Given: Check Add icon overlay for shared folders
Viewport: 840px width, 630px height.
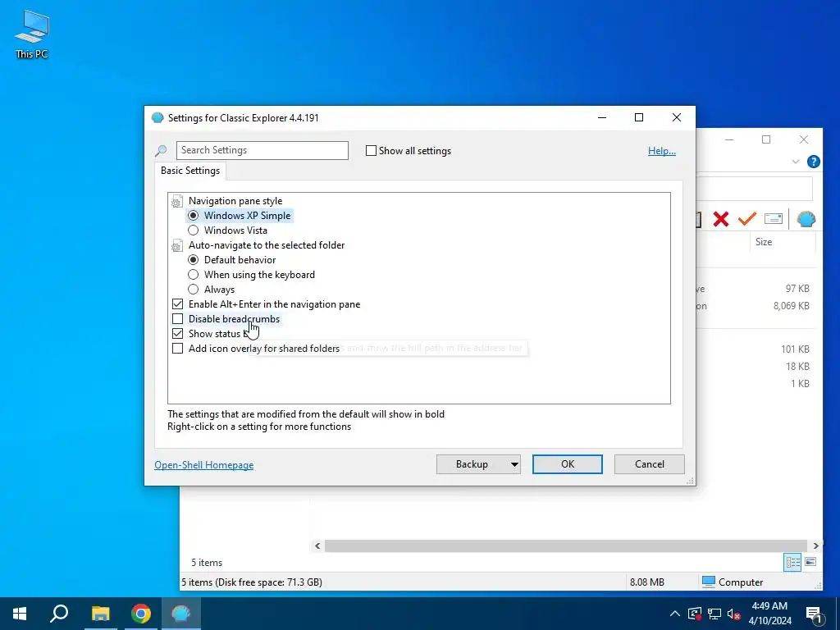Looking at the screenshot, I should click(177, 348).
